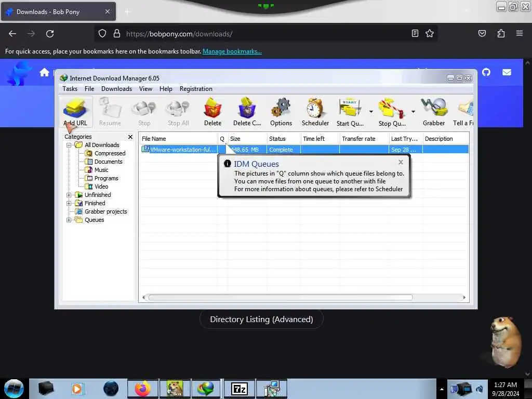Open IDM Options gear icon
The width and height of the screenshot is (532, 399).
click(281, 112)
